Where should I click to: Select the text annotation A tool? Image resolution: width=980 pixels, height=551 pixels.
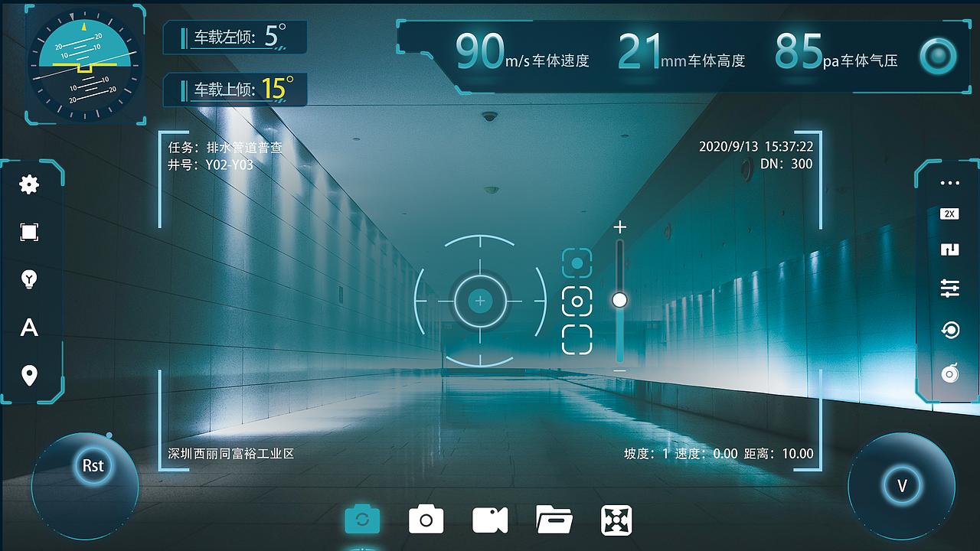point(29,328)
